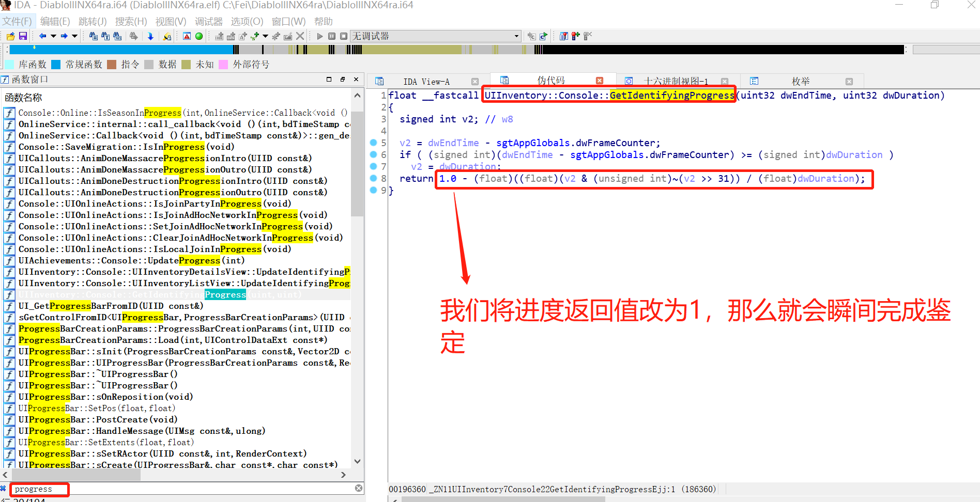Open the back-navigation history dropdown arrow
Image resolution: width=980 pixels, height=502 pixels.
coord(53,36)
